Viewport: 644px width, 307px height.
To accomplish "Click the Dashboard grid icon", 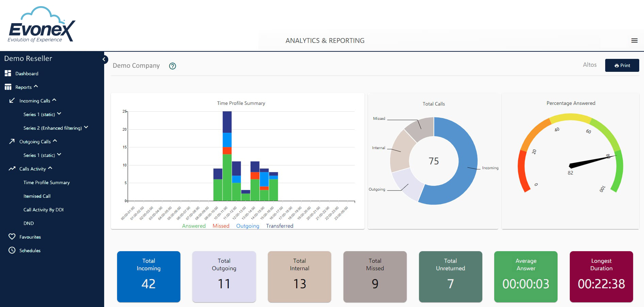I will click(8, 73).
